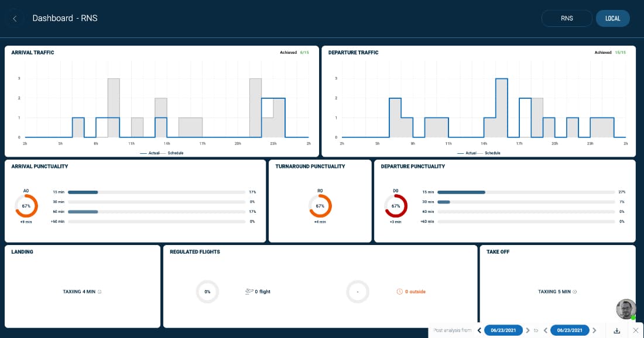644x338 pixels.
Task: Close the post analysis date bar
Action: 636,330
